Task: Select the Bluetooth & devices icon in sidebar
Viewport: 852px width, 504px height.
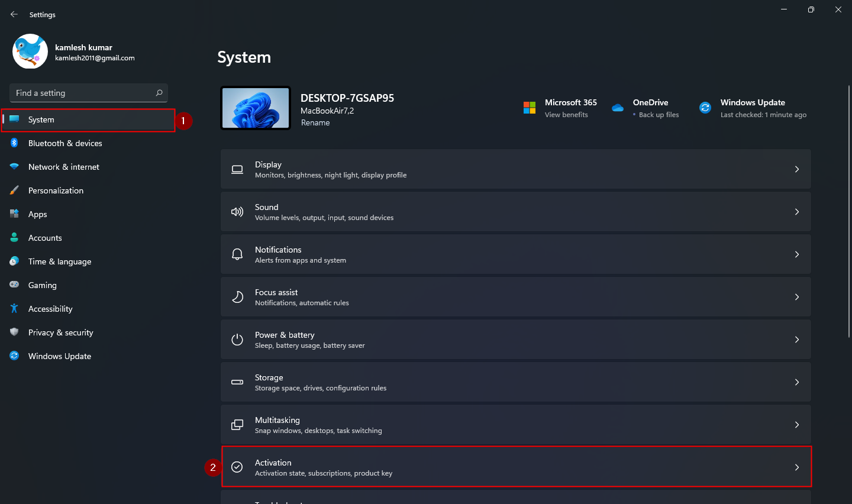Action: [14, 143]
